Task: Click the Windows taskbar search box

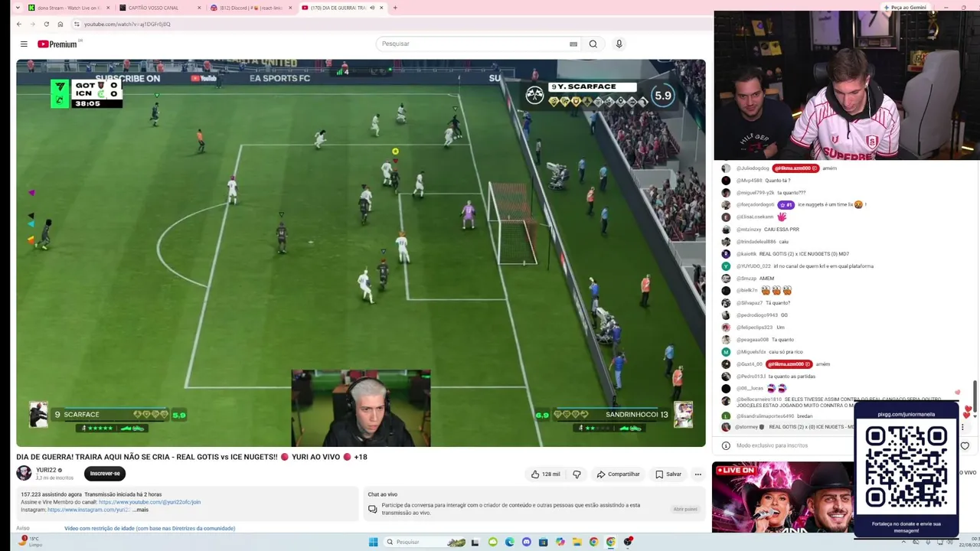Action: coord(425,542)
